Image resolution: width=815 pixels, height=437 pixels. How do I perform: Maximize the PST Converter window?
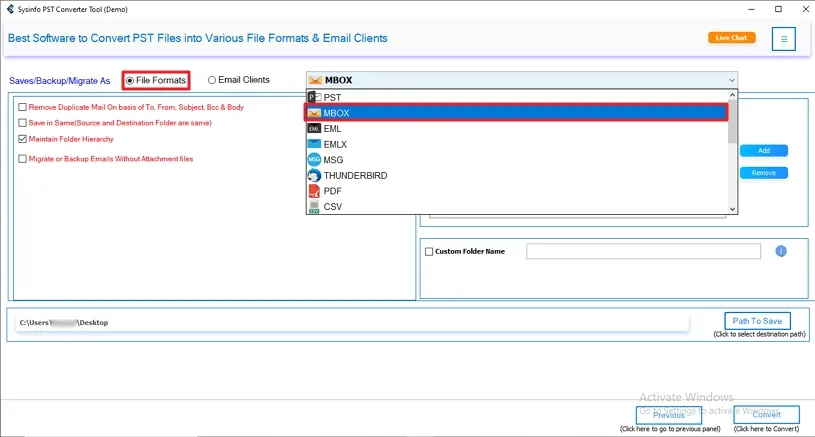(778, 9)
